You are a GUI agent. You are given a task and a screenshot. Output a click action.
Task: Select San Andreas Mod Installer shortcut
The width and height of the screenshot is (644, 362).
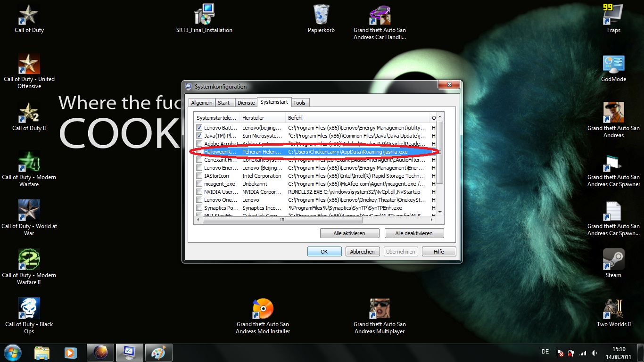263,316
